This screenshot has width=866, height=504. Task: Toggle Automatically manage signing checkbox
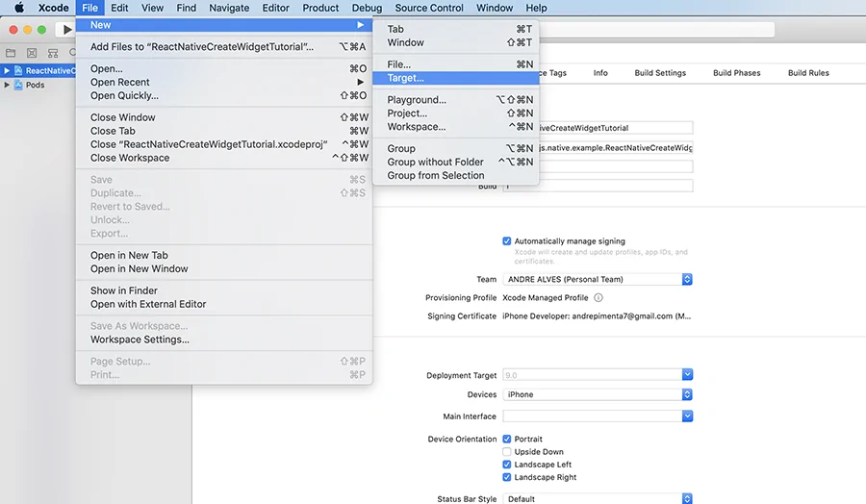(x=506, y=240)
